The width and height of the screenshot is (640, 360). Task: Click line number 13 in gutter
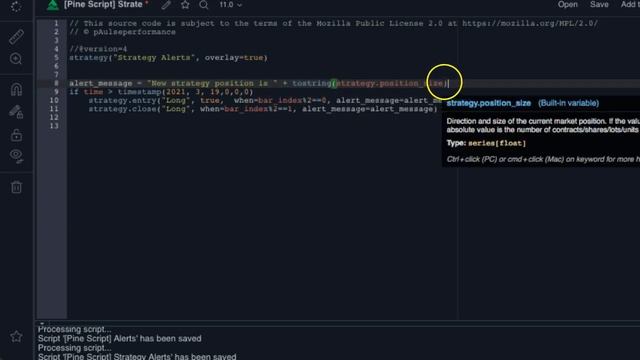point(54,126)
